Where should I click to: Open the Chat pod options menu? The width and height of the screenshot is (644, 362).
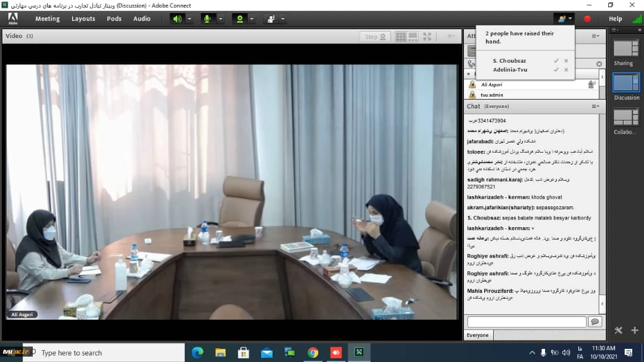[595, 106]
